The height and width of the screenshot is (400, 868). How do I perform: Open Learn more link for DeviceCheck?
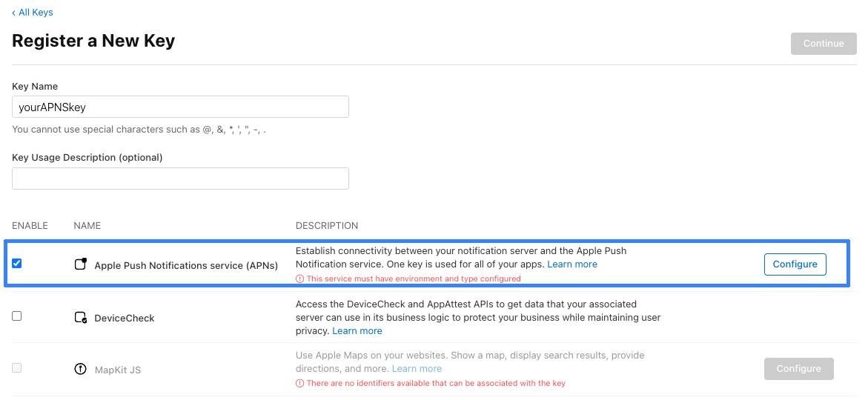click(357, 331)
